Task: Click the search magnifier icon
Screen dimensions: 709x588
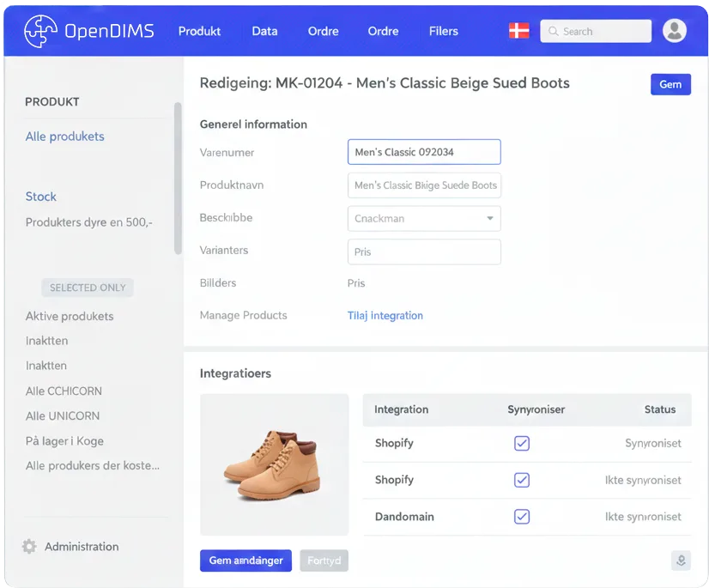Action: (553, 32)
